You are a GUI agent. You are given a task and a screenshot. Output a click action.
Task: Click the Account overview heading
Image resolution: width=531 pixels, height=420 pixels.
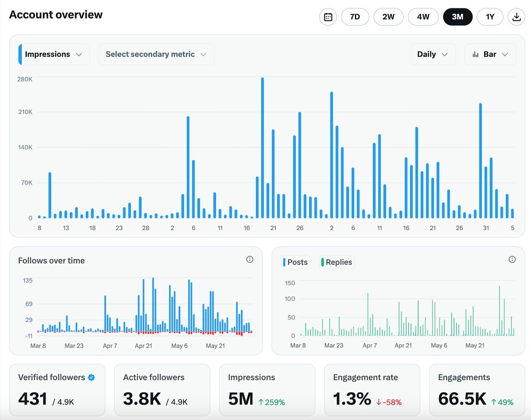56,15
